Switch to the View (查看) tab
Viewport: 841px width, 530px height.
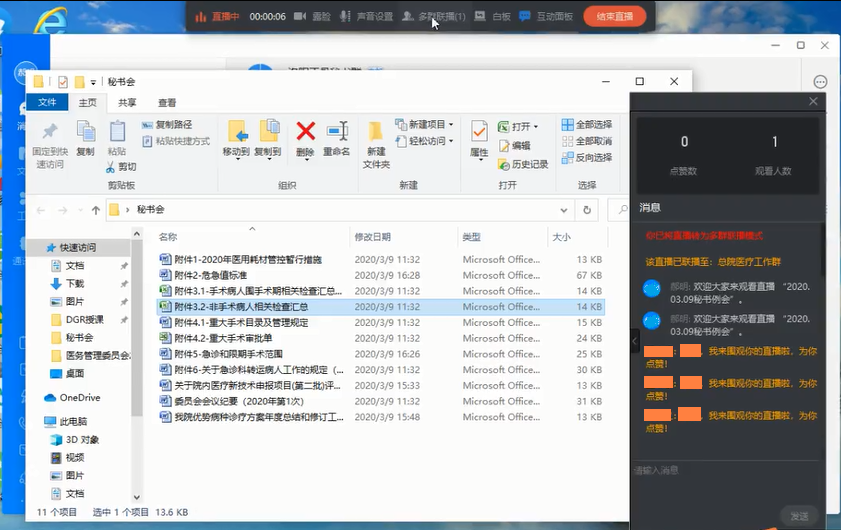tap(167, 102)
